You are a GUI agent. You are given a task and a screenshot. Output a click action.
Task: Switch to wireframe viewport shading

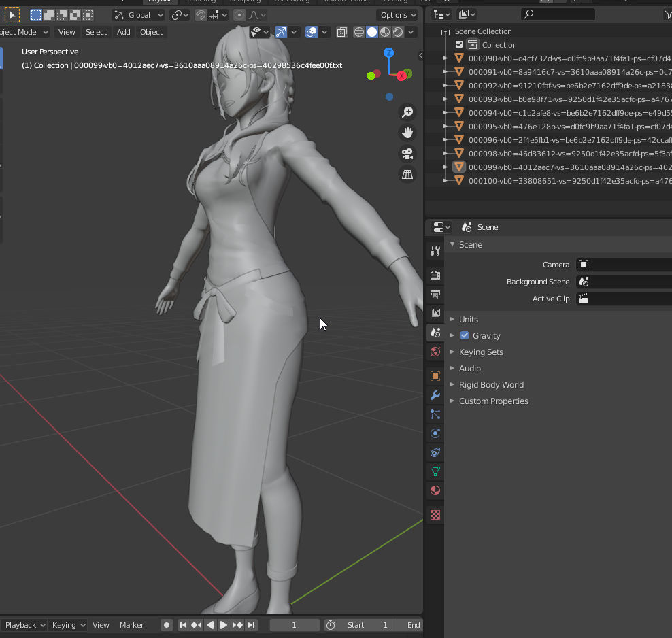[x=359, y=32]
